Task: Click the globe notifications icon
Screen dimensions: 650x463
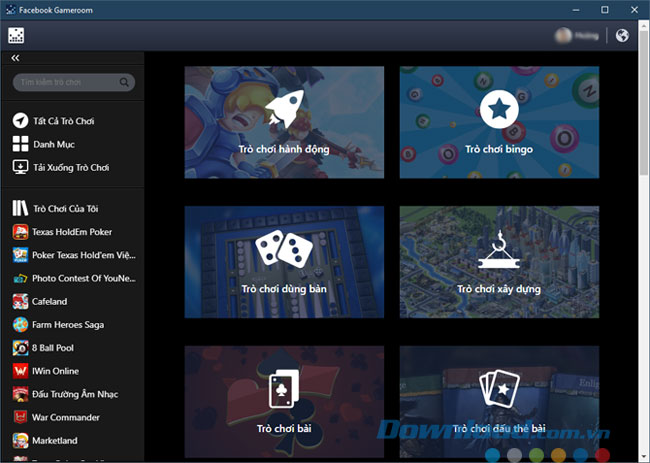Action: coord(622,36)
